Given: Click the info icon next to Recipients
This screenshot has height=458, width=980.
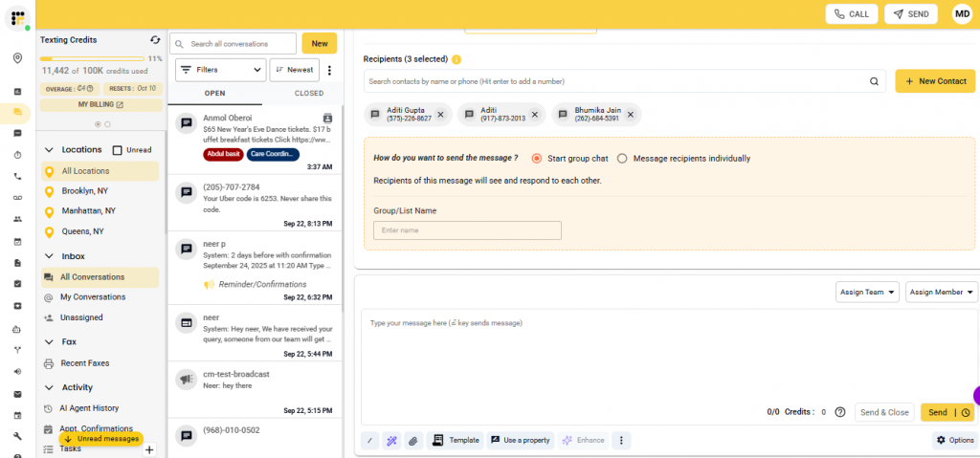Looking at the screenshot, I should 457,59.
